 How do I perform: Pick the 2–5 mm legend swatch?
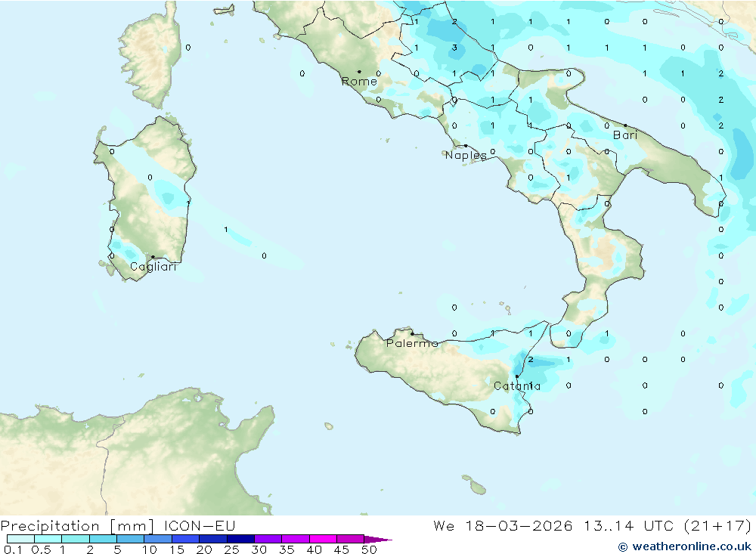103,539
